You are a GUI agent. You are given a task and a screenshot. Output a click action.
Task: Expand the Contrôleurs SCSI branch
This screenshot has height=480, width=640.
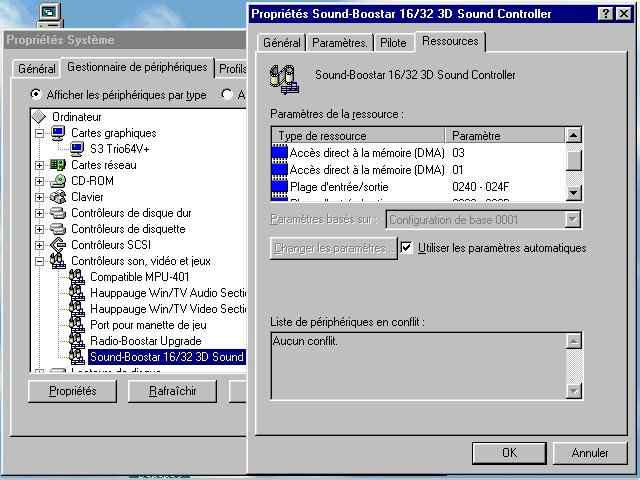[39, 245]
